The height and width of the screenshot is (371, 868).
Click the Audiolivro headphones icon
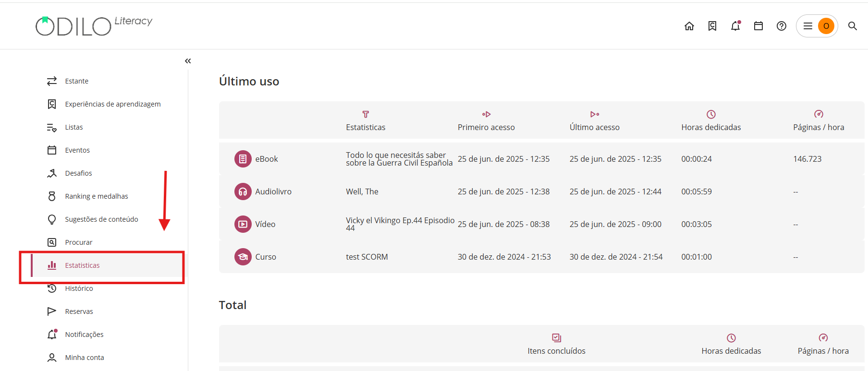[x=243, y=191]
